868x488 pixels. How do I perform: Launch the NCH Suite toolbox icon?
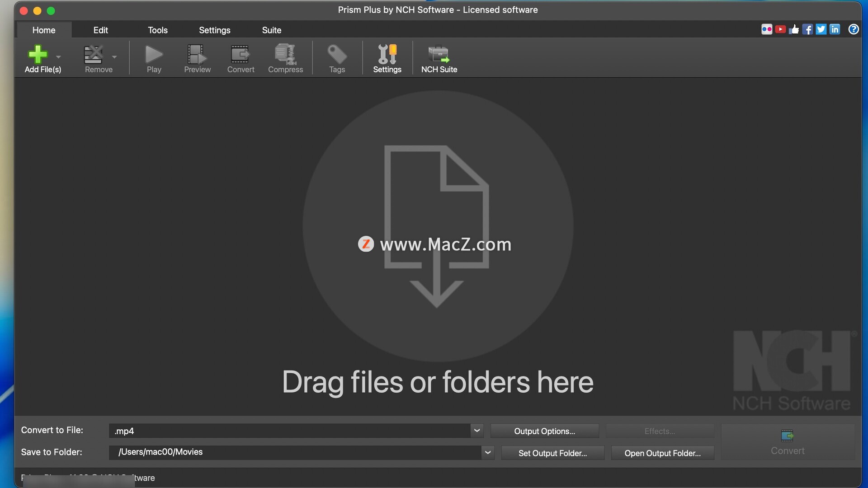[439, 54]
